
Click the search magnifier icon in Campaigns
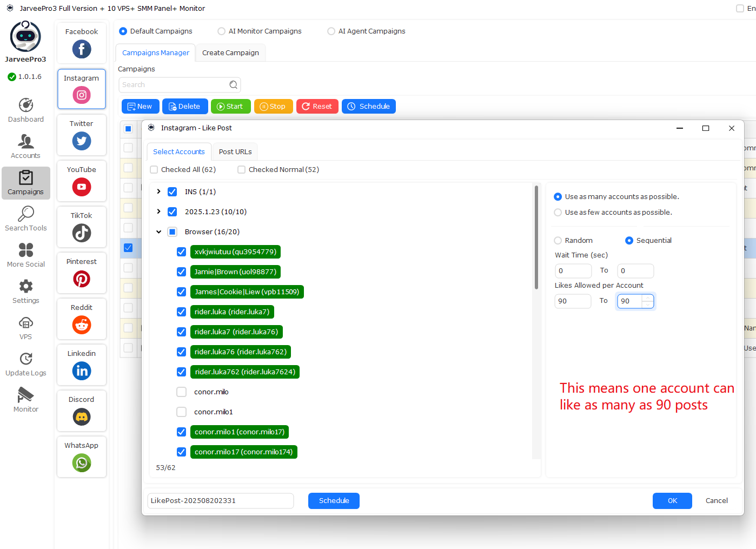pos(233,85)
